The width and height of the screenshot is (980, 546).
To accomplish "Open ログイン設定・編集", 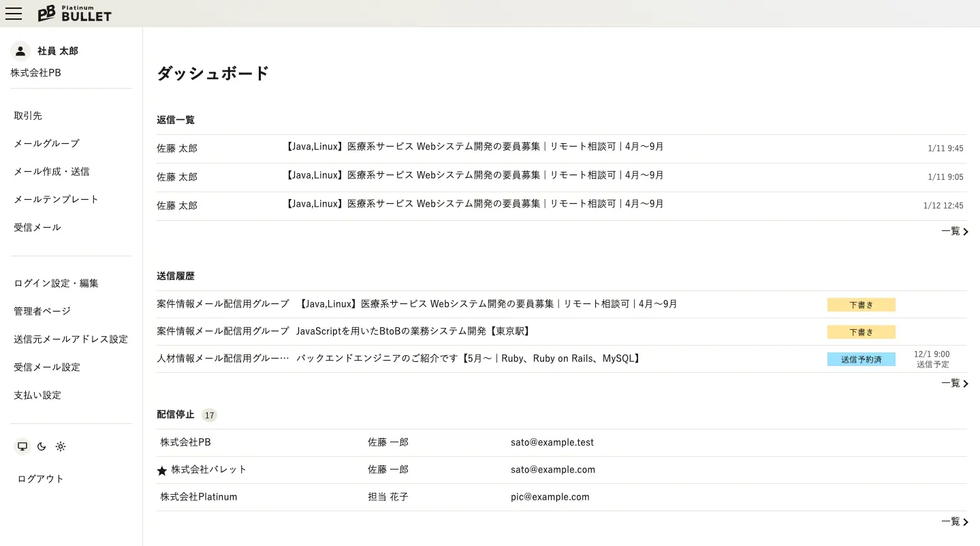I will [x=57, y=283].
